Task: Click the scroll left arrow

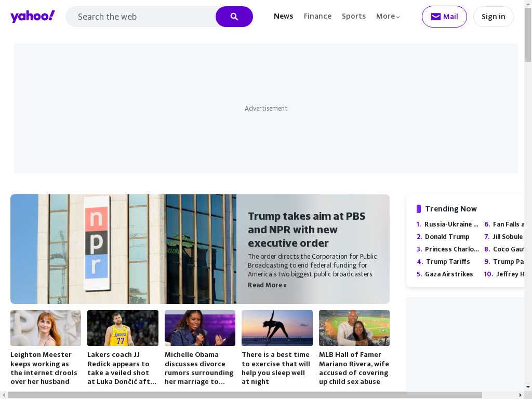Action: pyautogui.click(x=3, y=395)
